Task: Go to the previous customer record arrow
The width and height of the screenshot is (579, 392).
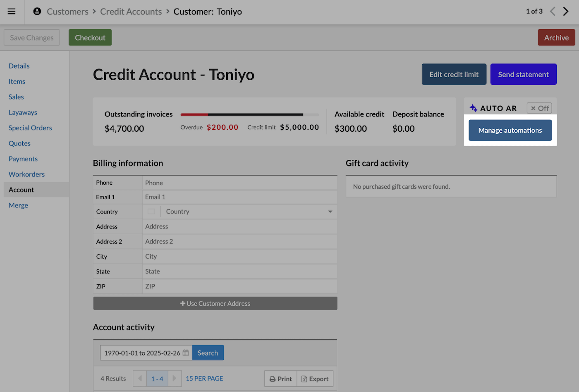Action: click(553, 12)
